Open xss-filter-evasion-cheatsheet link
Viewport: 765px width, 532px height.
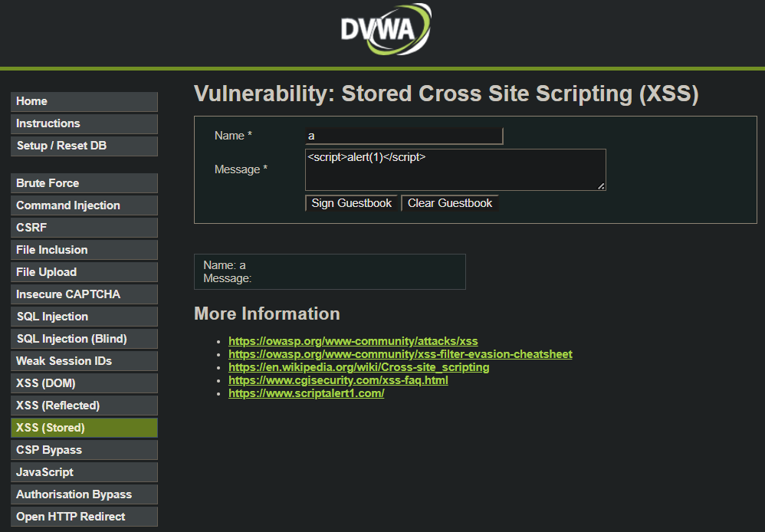pos(400,354)
